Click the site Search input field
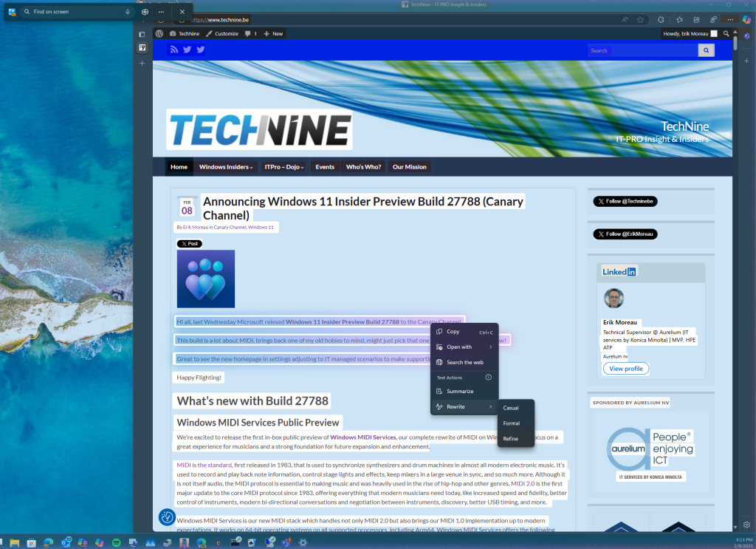This screenshot has width=756, height=549. pos(642,50)
